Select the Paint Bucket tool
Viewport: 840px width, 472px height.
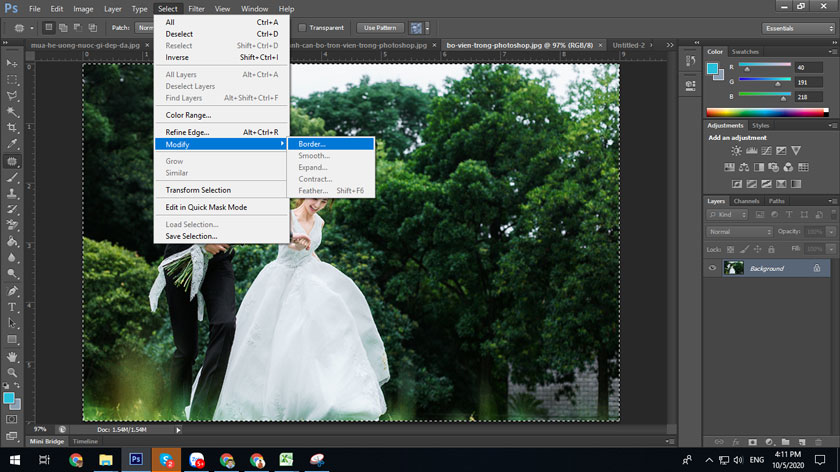coord(12,242)
